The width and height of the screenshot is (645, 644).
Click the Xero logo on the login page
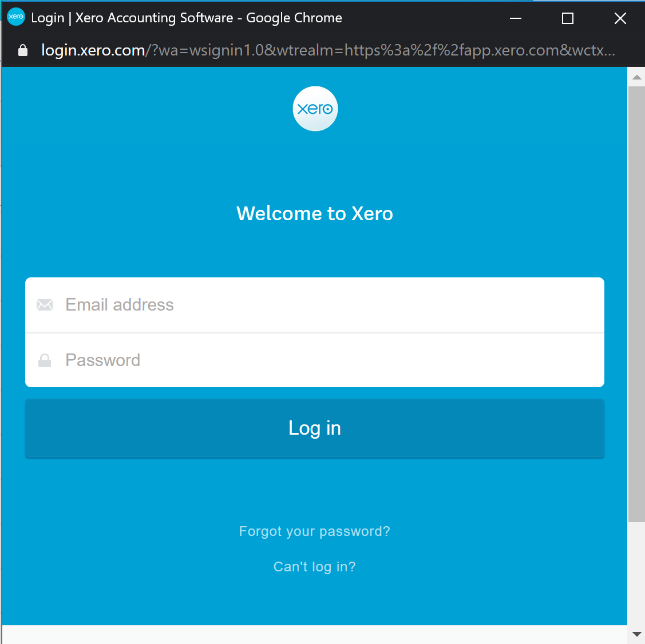tap(315, 109)
